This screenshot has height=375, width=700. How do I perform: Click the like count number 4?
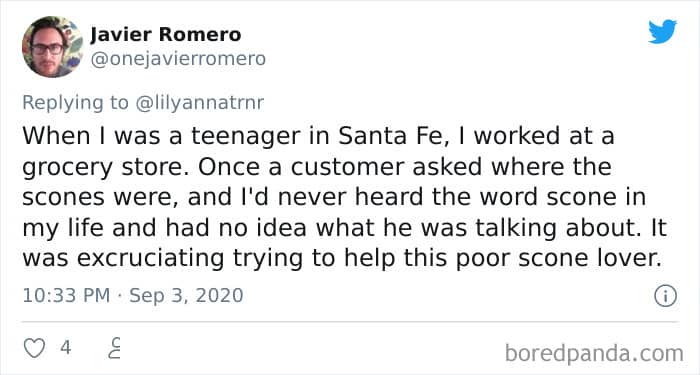tap(66, 347)
